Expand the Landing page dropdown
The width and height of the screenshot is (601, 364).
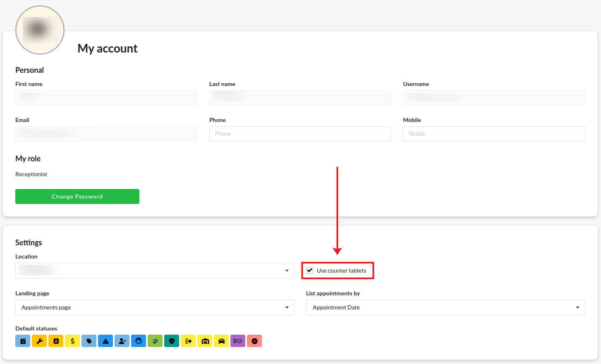tap(155, 307)
